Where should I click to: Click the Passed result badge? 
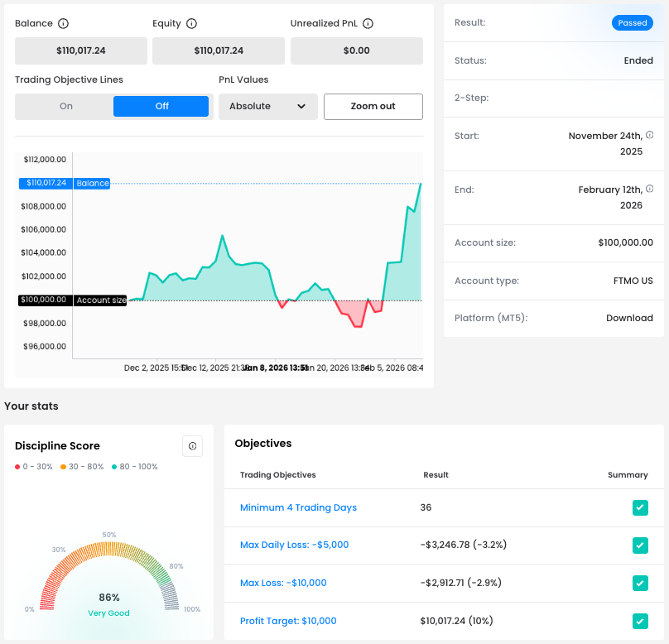point(632,23)
